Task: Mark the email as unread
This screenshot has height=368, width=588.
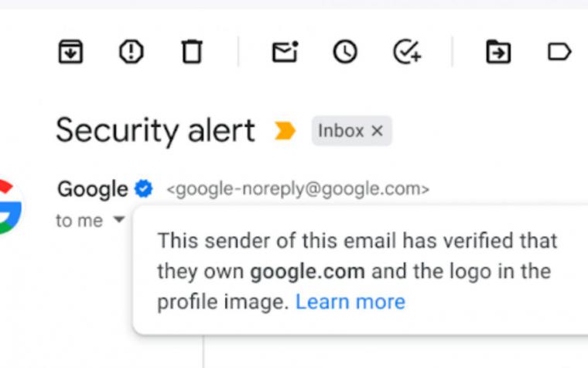Action: click(x=285, y=51)
